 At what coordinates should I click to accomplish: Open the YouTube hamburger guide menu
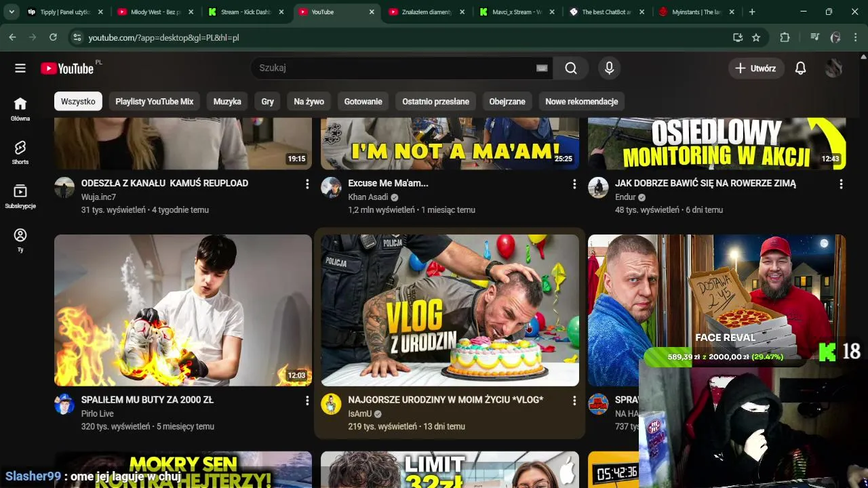[20, 68]
